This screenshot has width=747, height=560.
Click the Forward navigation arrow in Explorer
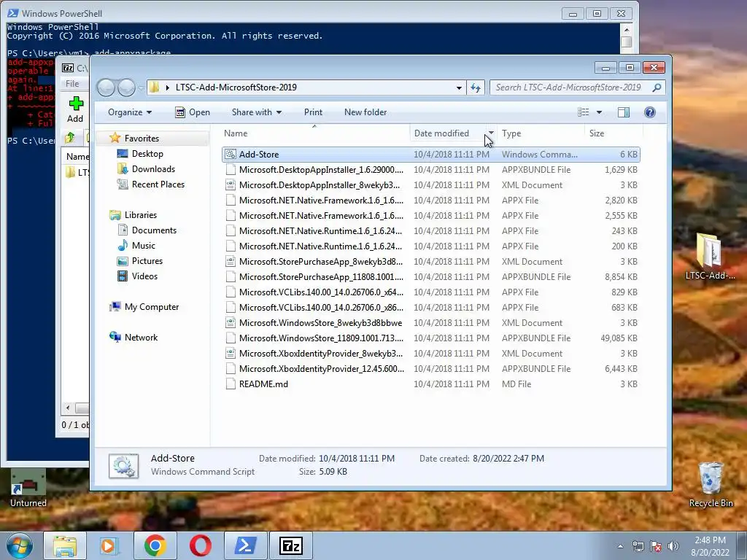(x=126, y=87)
